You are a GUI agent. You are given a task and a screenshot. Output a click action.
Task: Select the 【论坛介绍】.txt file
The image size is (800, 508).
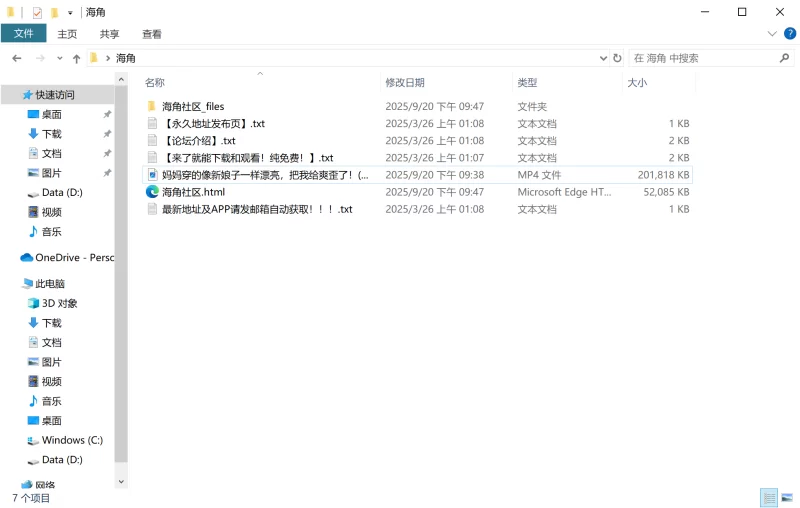pos(198,140)
